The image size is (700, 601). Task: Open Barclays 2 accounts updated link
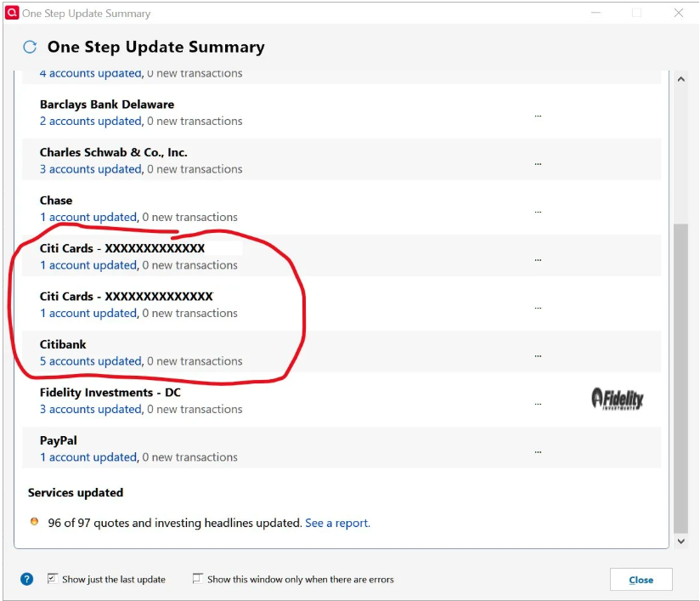coord(91,121)
